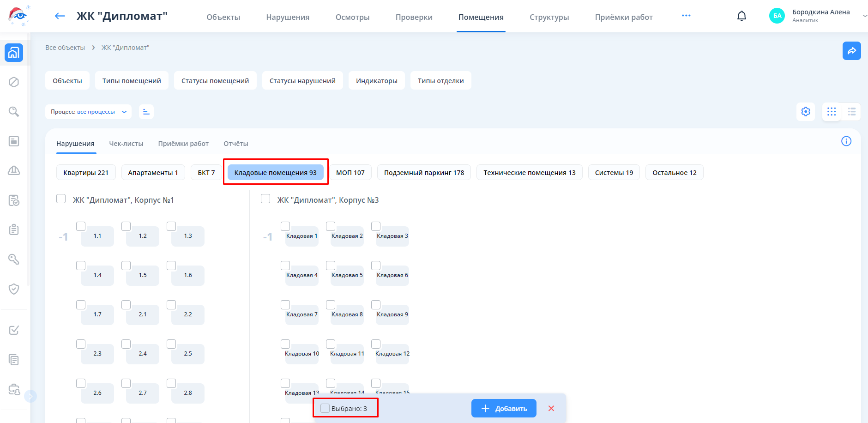868x423 pixels.
Task: Close the selection bar with red X
Action: coord(551,408)
